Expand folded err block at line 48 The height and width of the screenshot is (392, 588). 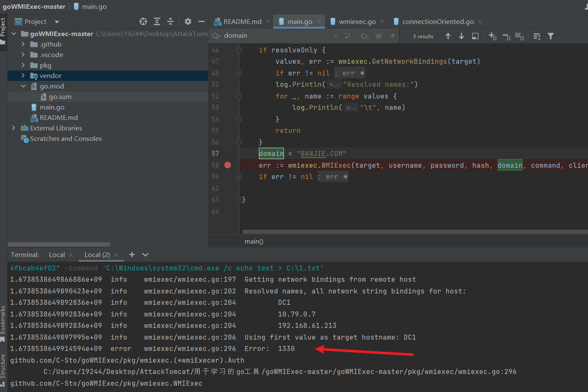[239, 73]
